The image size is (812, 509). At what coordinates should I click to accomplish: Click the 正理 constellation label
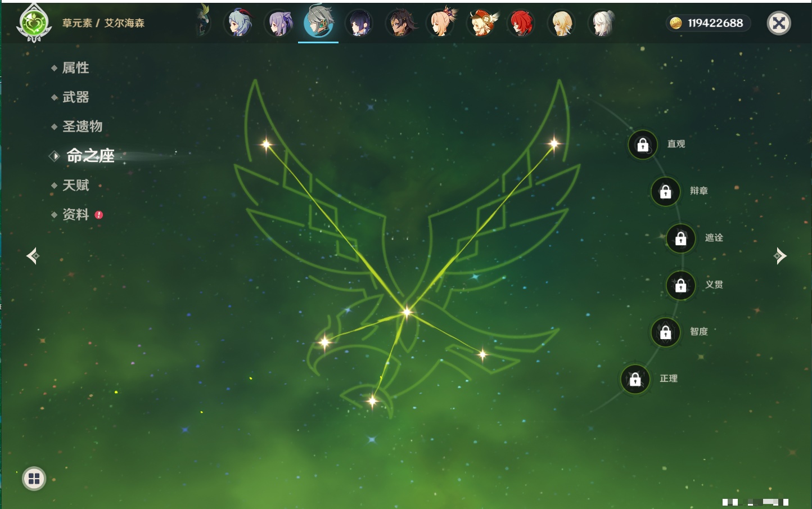coord(669,379)
